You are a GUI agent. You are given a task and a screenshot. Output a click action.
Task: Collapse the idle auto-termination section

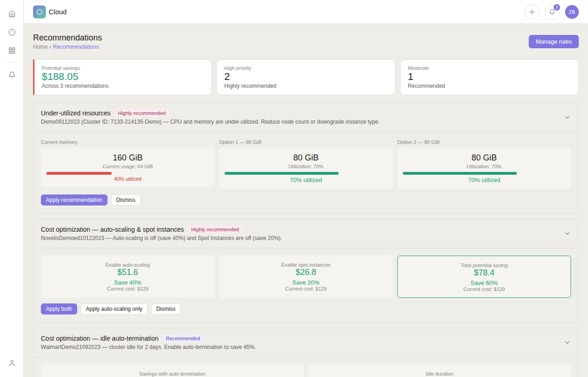(x=567, y=343)
